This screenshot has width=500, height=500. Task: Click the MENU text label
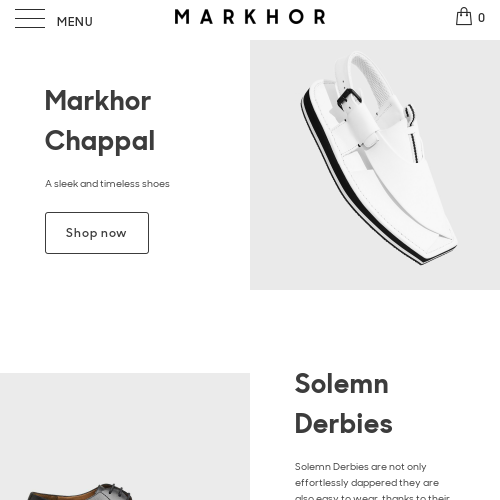(75, 22)
